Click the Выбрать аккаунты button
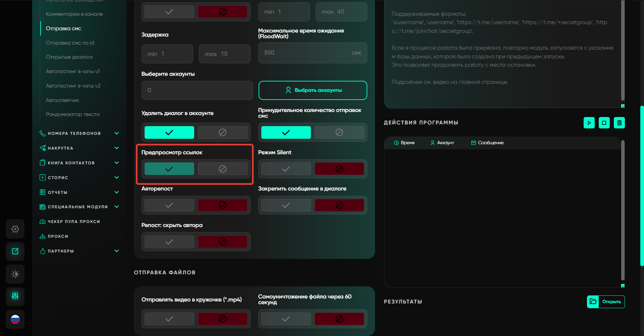This screenshot has width=644, height=336. (x=313, y=90)
